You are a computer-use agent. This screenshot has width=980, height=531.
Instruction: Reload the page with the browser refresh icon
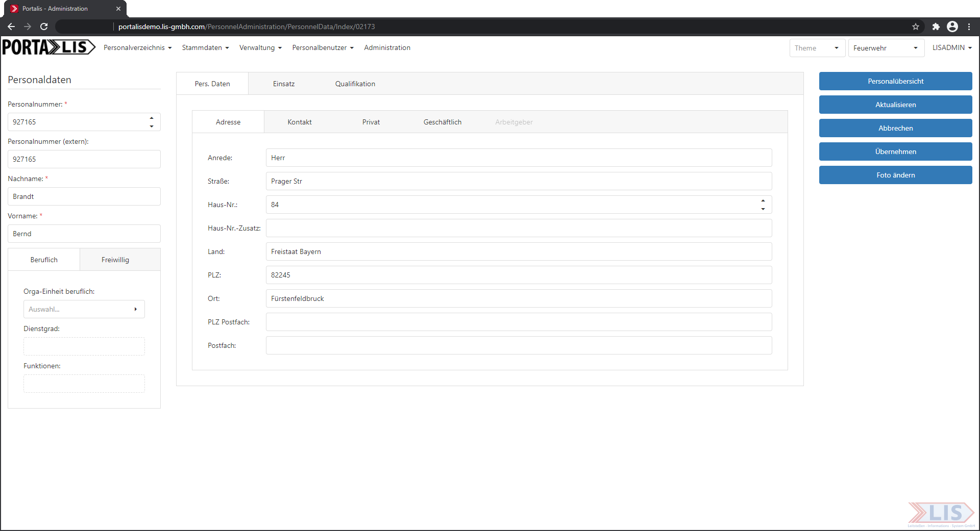coord(44,27)
